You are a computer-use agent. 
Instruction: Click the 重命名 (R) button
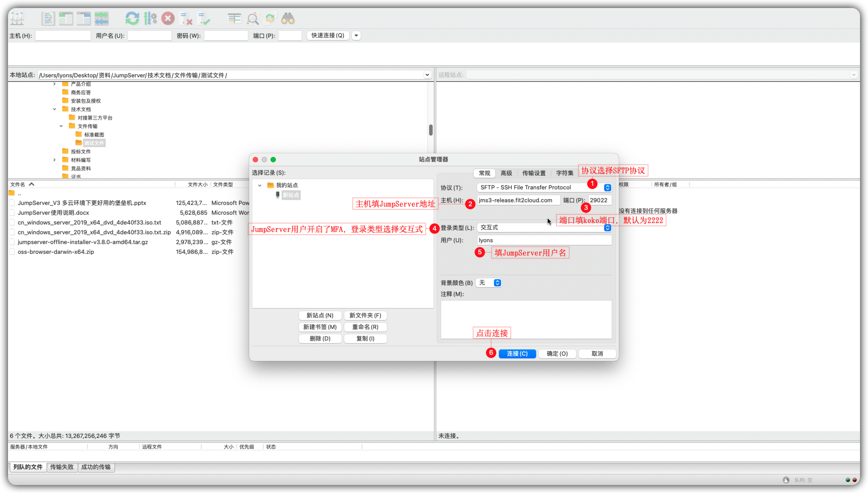point(365,327)
